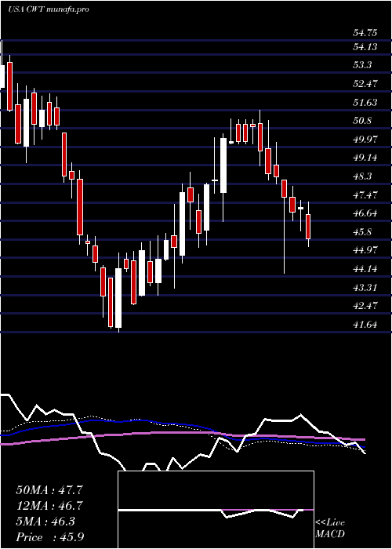Select the 44.14 price axis label

tap(365, 269)
